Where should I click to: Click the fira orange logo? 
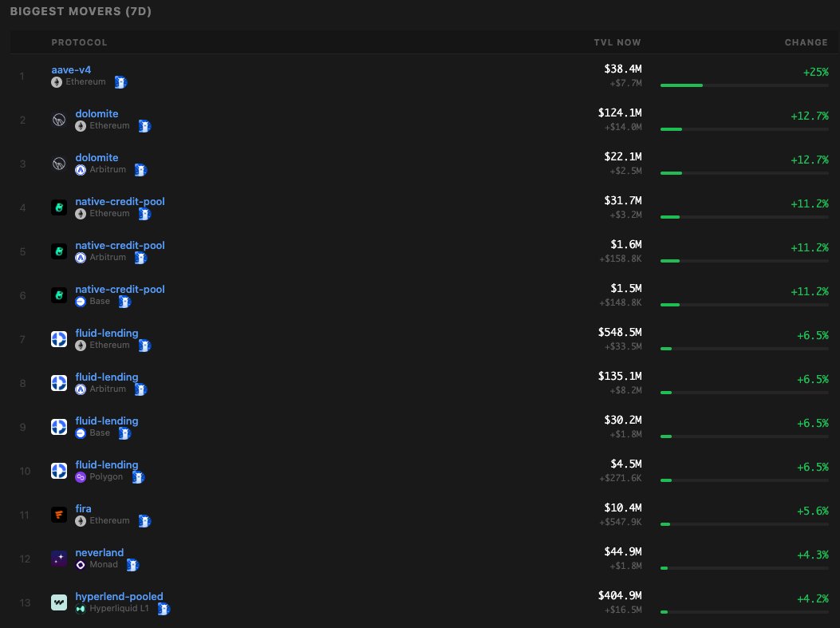click(59, 515)
